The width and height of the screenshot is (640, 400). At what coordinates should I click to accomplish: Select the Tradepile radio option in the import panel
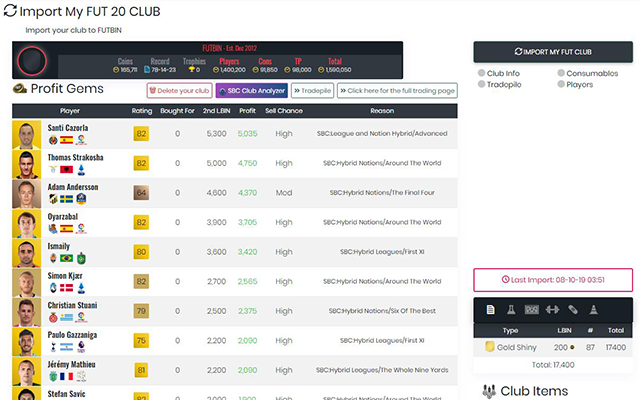click(482, 84)
